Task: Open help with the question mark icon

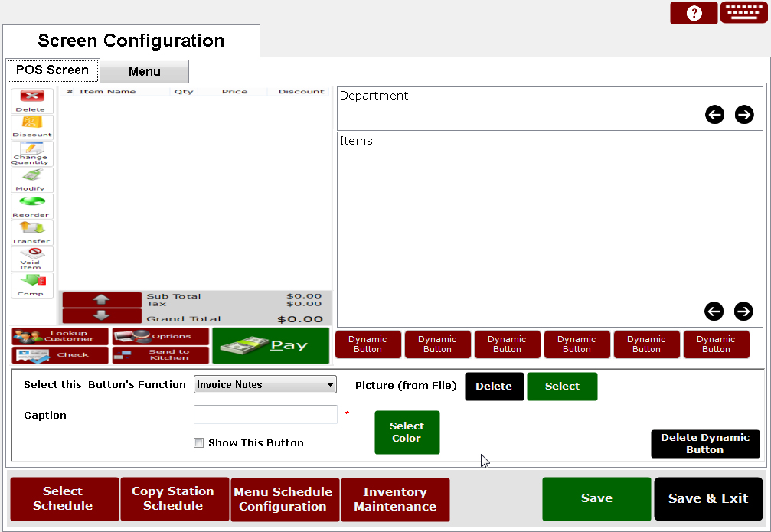Action: (x=694, y=13)
